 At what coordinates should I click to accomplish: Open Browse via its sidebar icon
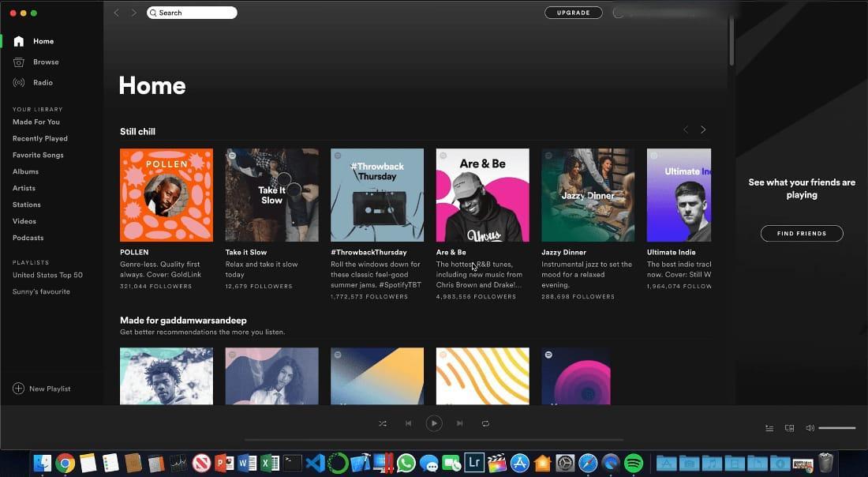click(x=19, y=62)
